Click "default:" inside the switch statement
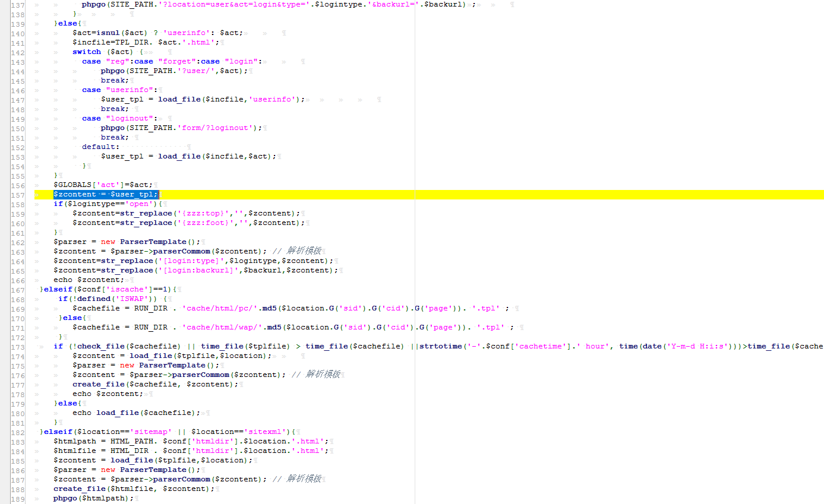The width and height of the screenshot is (824, 504). [99, 147]
